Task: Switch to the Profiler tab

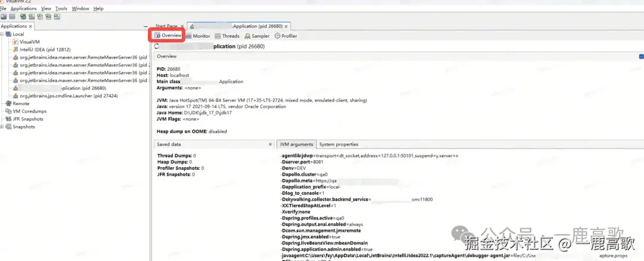Action: (x=286, y=36)
